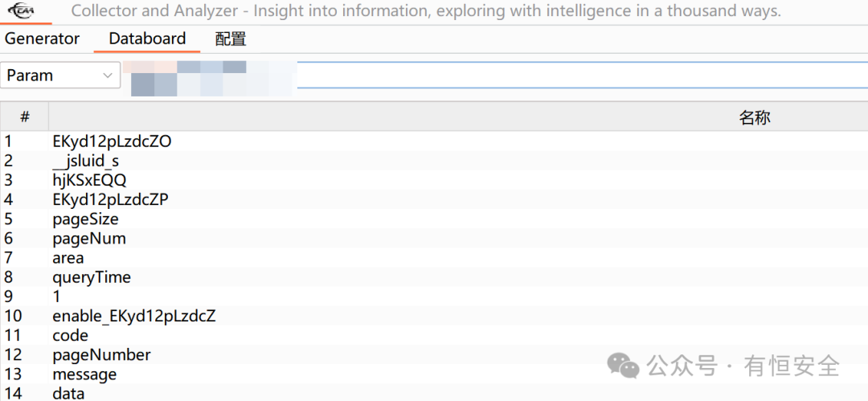Select the area parameter row
Screen dimensions: 868x401
68,258
